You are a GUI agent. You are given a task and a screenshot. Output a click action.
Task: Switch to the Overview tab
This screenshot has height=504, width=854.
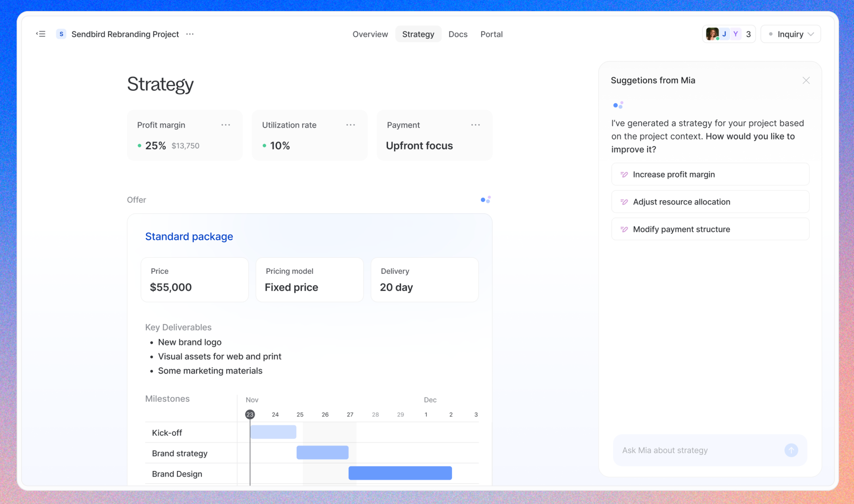pyautogui.click(x=370, y=34)
